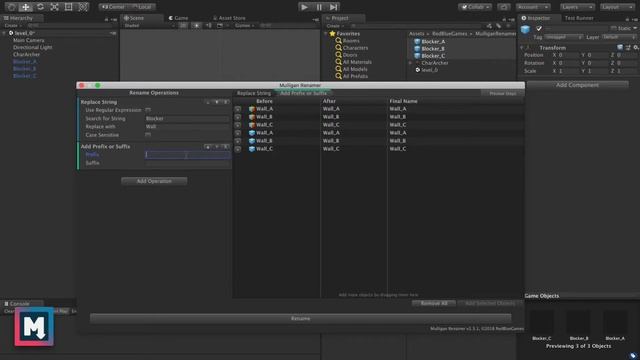Toggle the Local rotation handle button
Screen dimensions: 640x360
(x=142, y=7)
